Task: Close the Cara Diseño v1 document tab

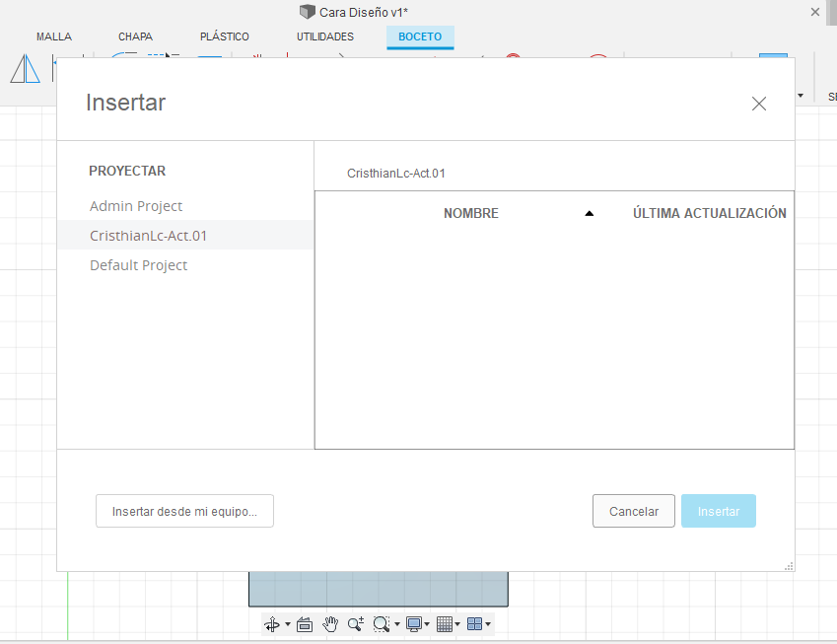Action: [815, 12]
